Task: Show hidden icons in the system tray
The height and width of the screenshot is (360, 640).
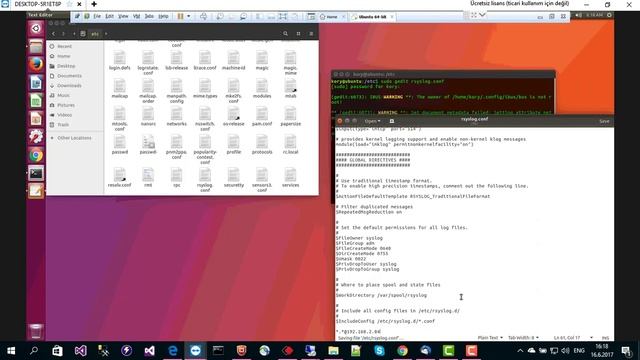Action: pyautogui.click(x=520, y=351)
